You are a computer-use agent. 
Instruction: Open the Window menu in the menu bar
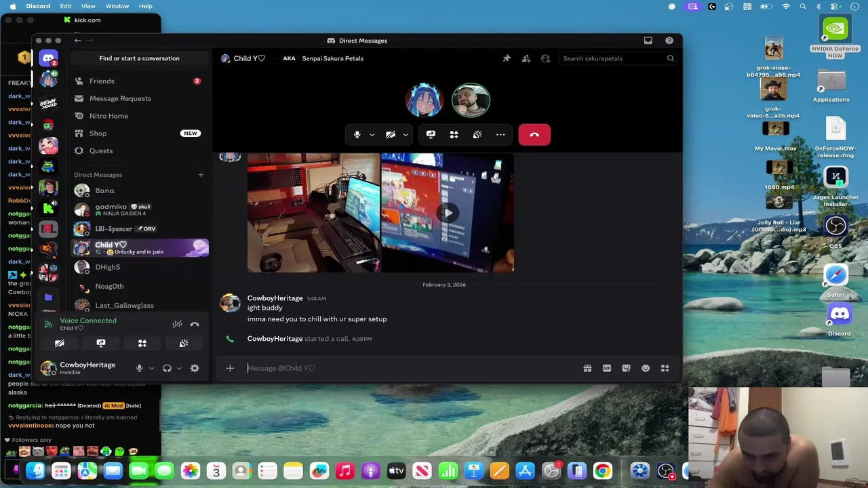pyautogui.click(x=117, y=6)
